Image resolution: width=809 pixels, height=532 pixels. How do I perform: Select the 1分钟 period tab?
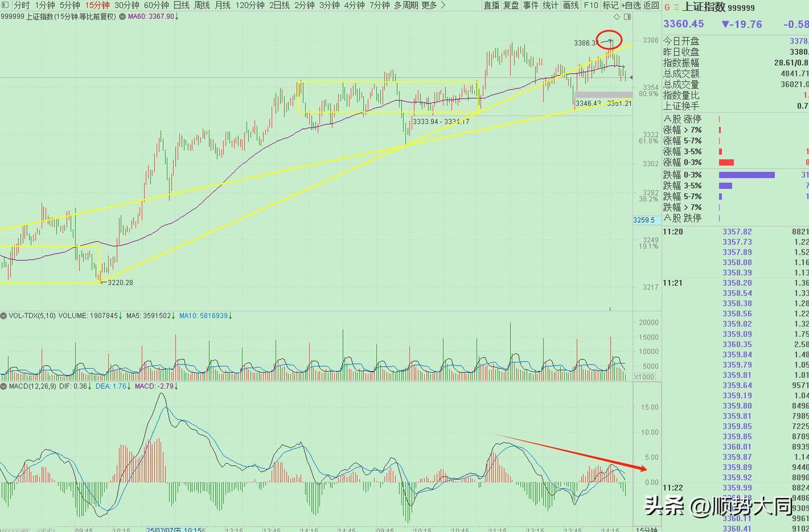(45, 5)
